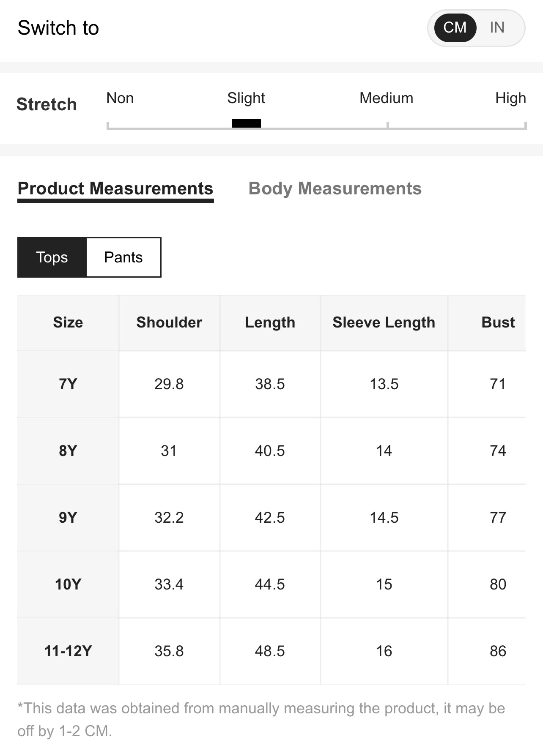The height and width of the screenshot is (756, 543).
Task: Click the Medium stretch label
Action: pyautogui.click(x=386, y=98)
